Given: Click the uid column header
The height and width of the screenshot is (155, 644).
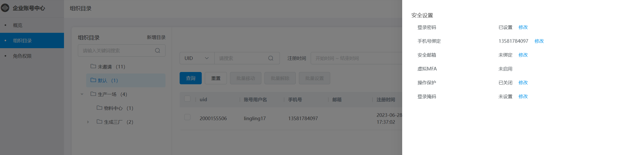Looking at the screenshot, I should [x=203, y=99].
